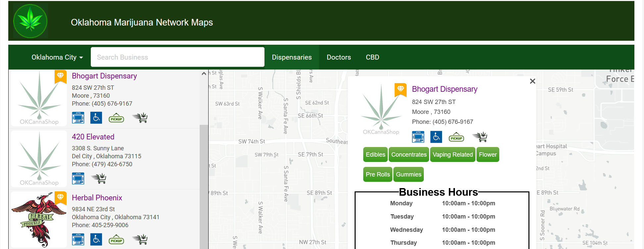Click the 420 Elevated phone number
The width and height of the screenshot is (644, 249).
tap(112, 164)
